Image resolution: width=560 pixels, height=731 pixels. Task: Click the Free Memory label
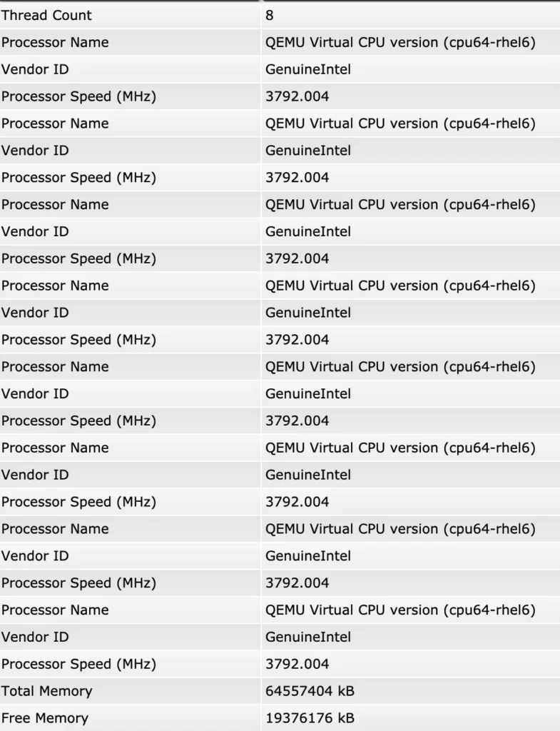(45, 718)
